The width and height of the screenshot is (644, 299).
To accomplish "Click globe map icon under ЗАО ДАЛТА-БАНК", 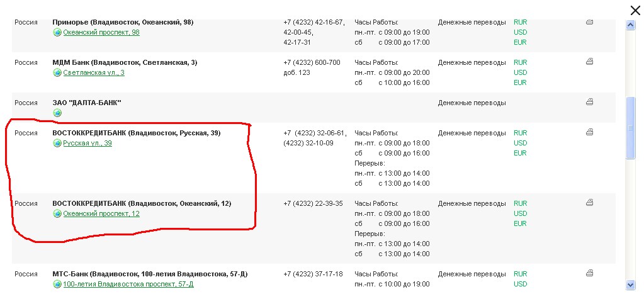I will 57,113.
